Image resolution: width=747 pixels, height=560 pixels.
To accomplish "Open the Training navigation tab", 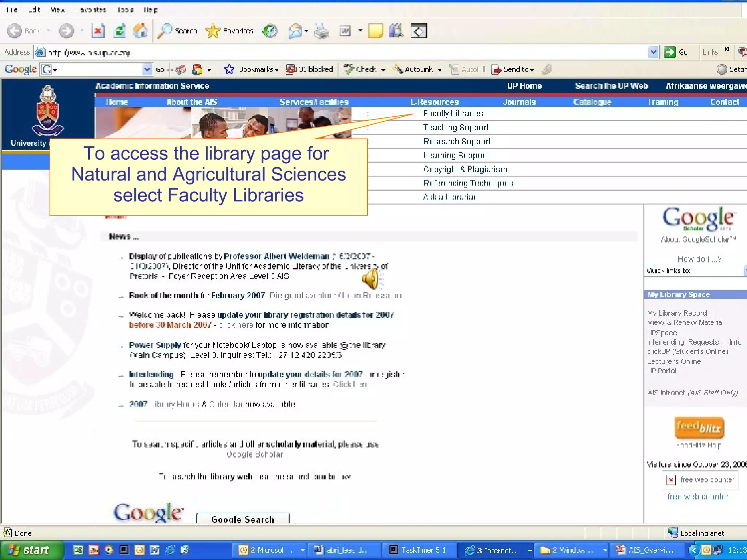I will (x=663, y=102).
